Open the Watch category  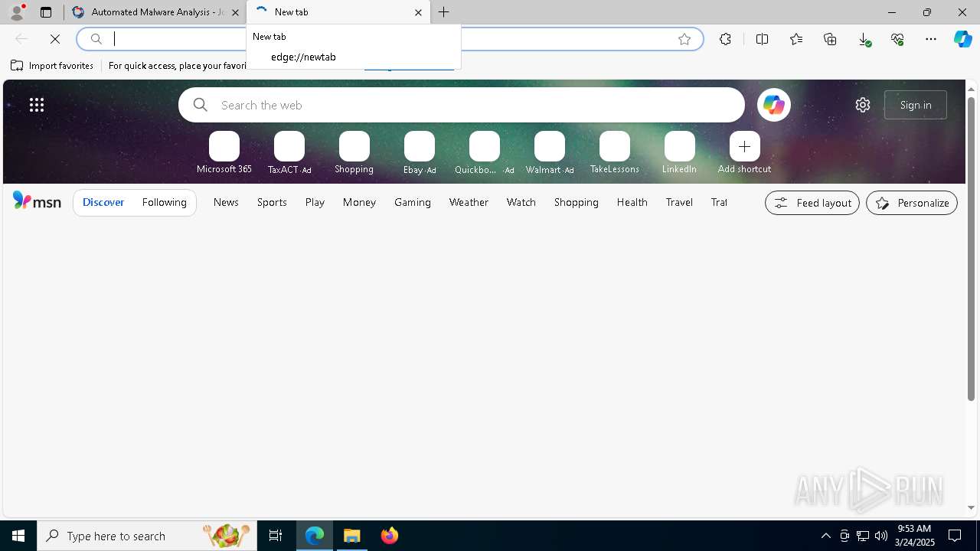[521, 202]
